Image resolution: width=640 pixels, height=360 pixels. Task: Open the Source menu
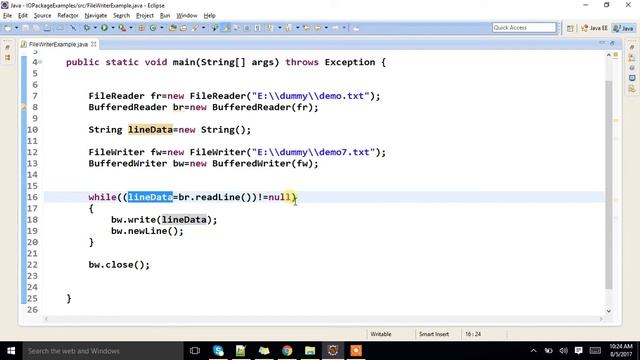[x=42, y=16]
